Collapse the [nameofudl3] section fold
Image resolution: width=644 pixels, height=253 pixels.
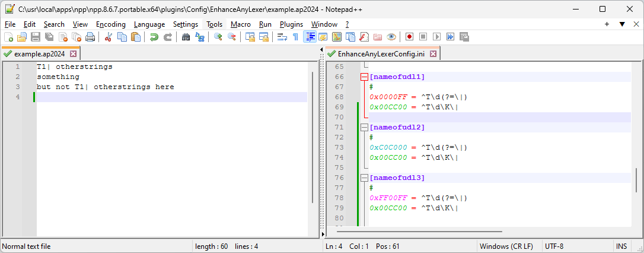(364, 178)
